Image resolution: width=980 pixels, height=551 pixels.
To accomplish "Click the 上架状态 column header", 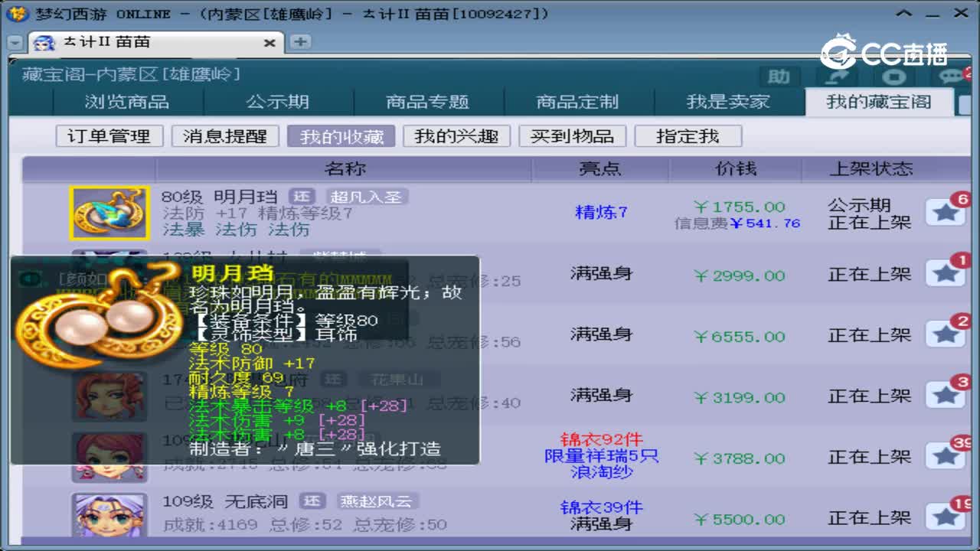I will (871, 168).
